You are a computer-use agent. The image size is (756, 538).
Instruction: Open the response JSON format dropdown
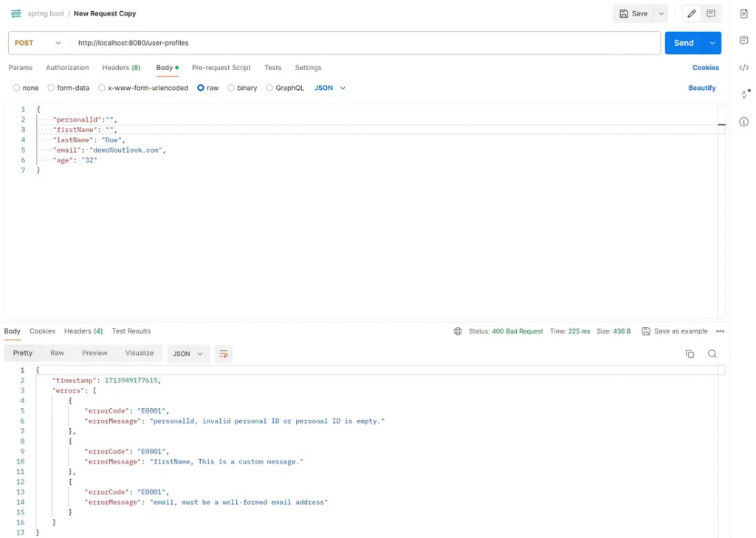(188, 354)
